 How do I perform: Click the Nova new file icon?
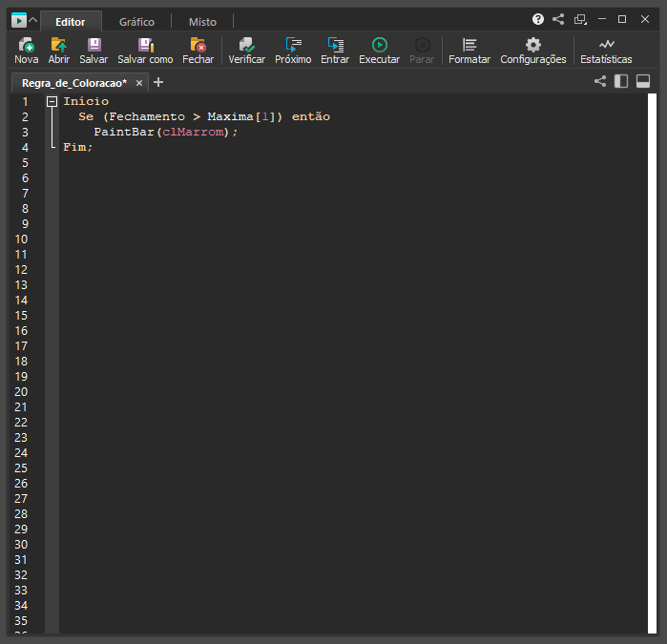[26, 45]
